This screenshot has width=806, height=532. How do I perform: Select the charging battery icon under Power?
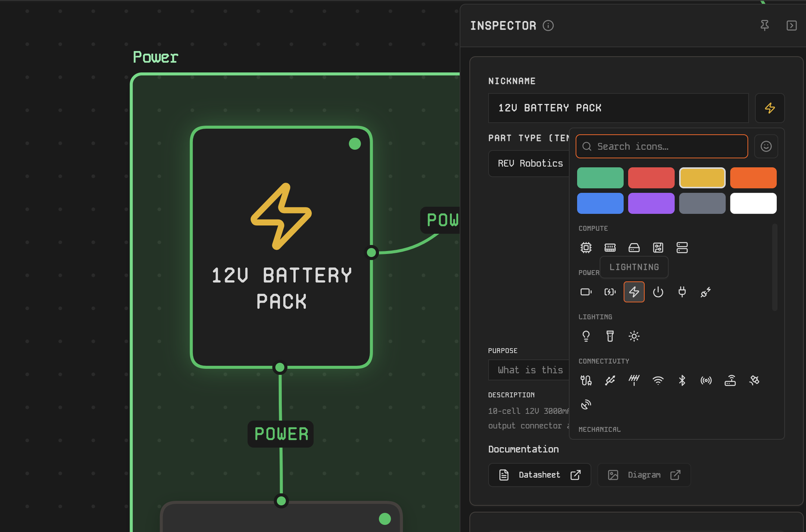coord(610,292)
